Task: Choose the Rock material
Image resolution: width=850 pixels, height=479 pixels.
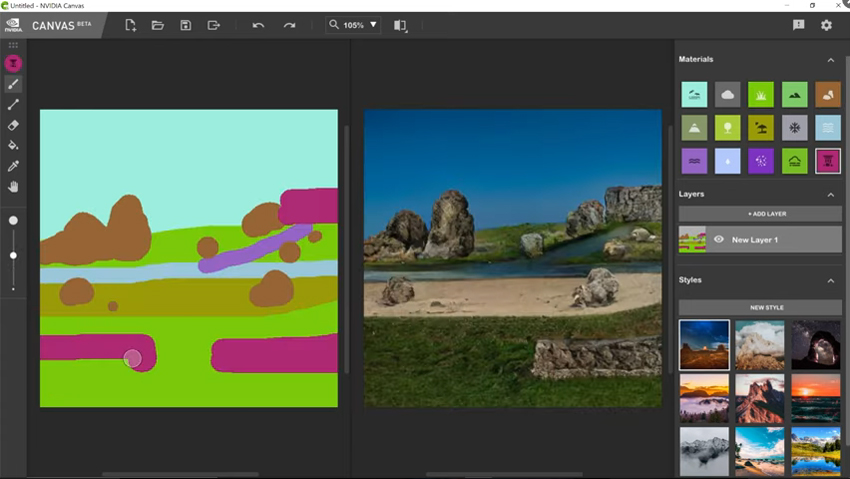Action: point(828,95)
